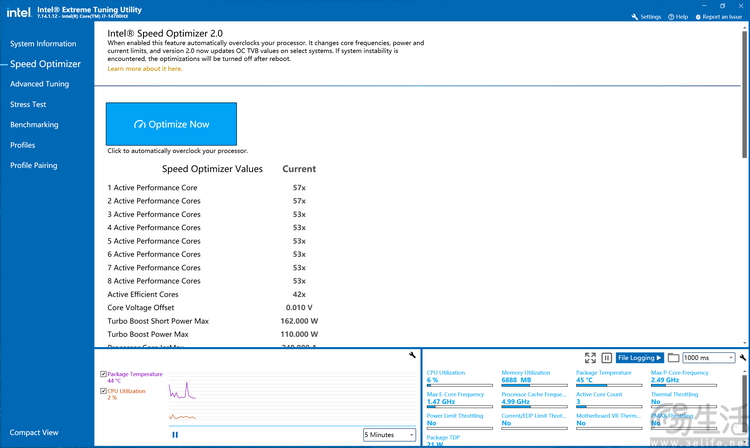Image resolution: width=750 pixels, height=448 pixels.
Task: Click the Intel logo
Action: (18, 12)
